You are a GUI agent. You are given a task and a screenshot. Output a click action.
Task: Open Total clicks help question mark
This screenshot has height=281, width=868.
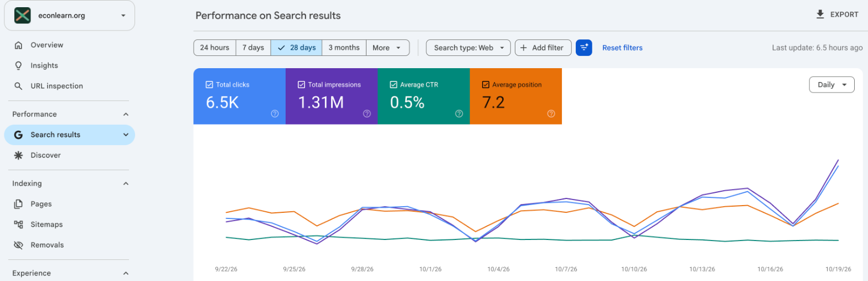pyautogui.click(x=275, y=114)
